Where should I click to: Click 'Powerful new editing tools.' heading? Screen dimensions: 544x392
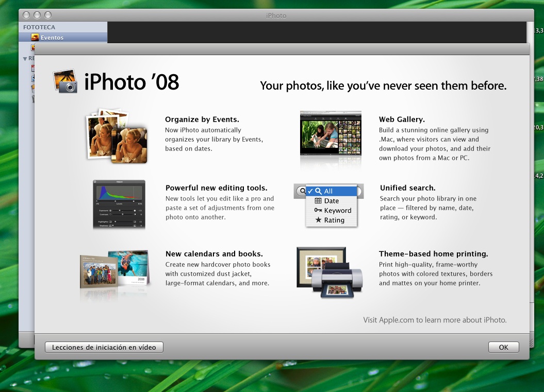point(216,188)
